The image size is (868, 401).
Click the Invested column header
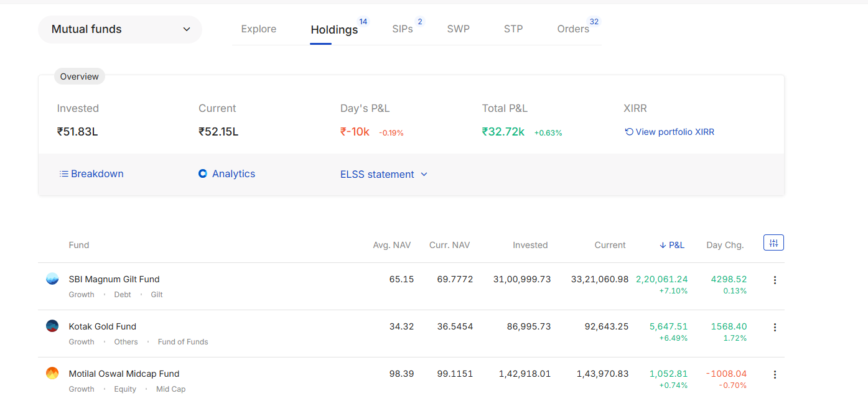pos(530,245)
